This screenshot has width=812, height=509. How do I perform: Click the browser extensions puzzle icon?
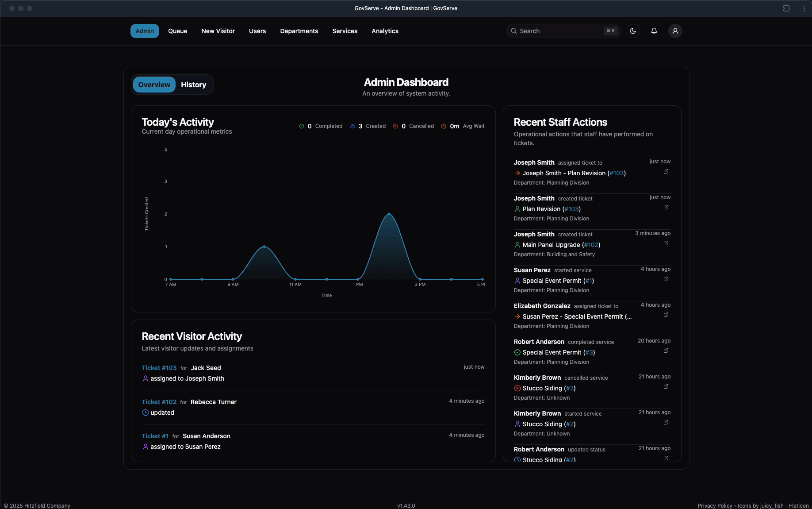point(786,8)
